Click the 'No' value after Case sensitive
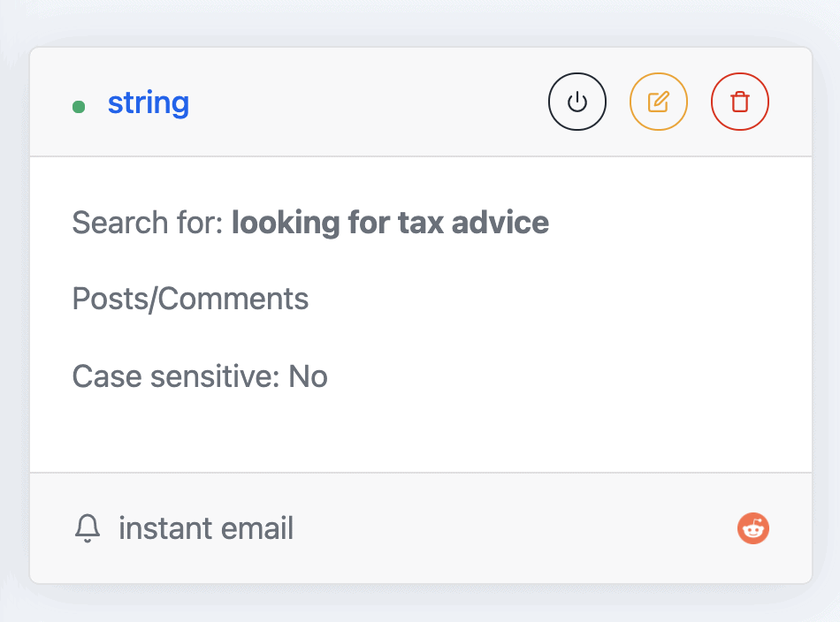The width and height of the screenshot is (840, 622). (x=308, y=376)
